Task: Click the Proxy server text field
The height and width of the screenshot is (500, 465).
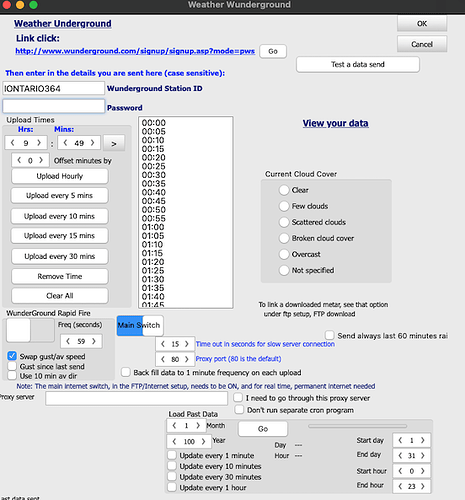Action: [x=136, y=398]
